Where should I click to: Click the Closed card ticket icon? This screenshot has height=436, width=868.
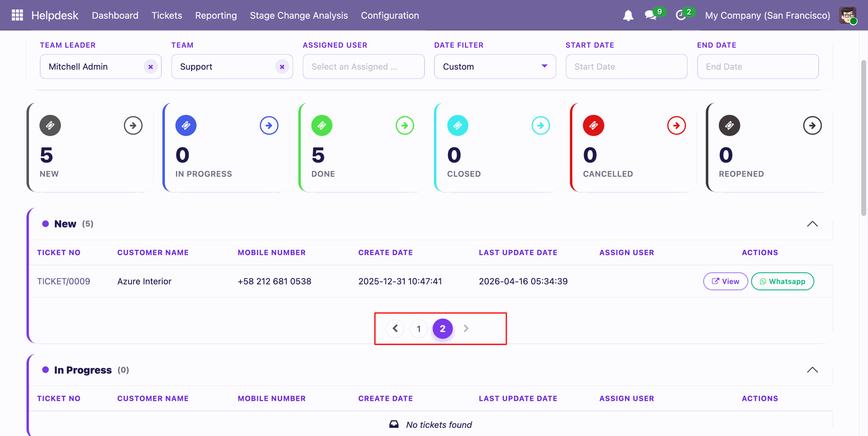pyautogui.click(x=458, y=125)
